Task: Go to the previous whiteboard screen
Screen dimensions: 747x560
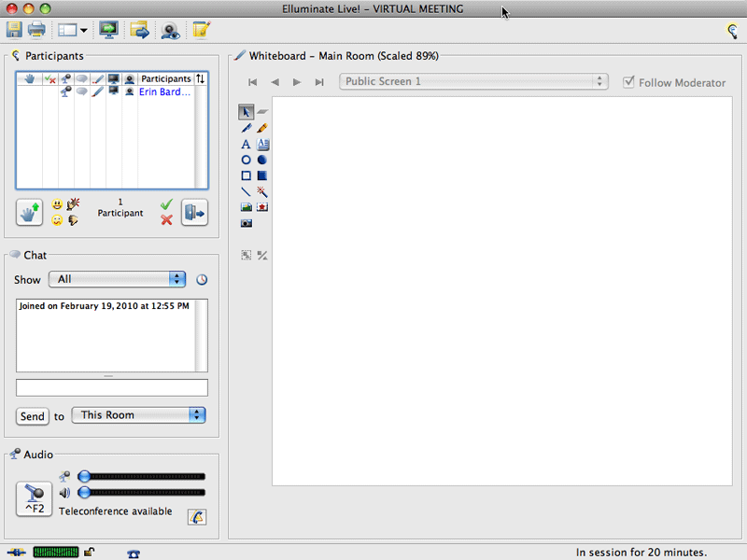Action: click(x=275, y=82)
